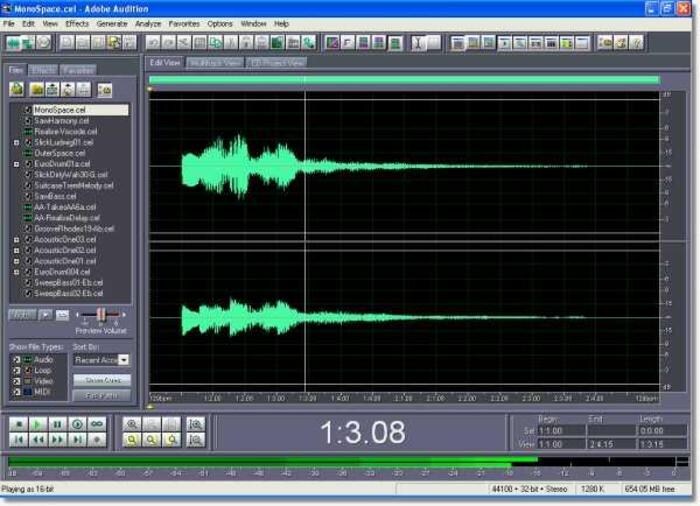Image resolution: width=700 pixels, height=506 pixels.
Task: Open the Effects menu in menu bar
Action: coord(77,24)
